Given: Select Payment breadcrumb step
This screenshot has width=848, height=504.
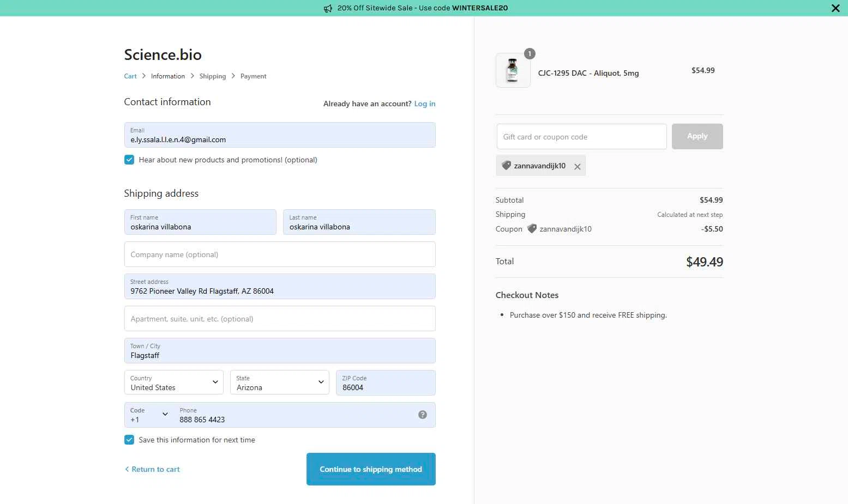Looking at the screenshot, I should pyautogui.click(x=254, y=76).
